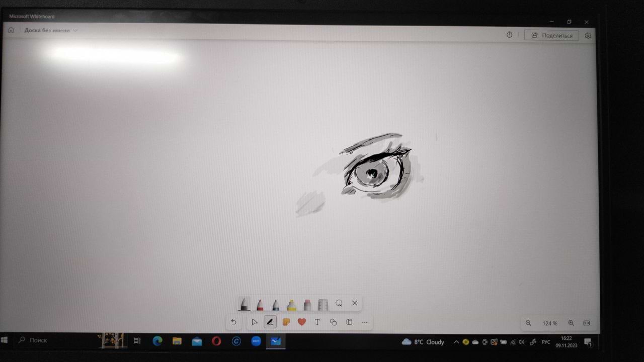Insert a text box
The height and width of the screenshot is (362, 644).
[317, 322]
